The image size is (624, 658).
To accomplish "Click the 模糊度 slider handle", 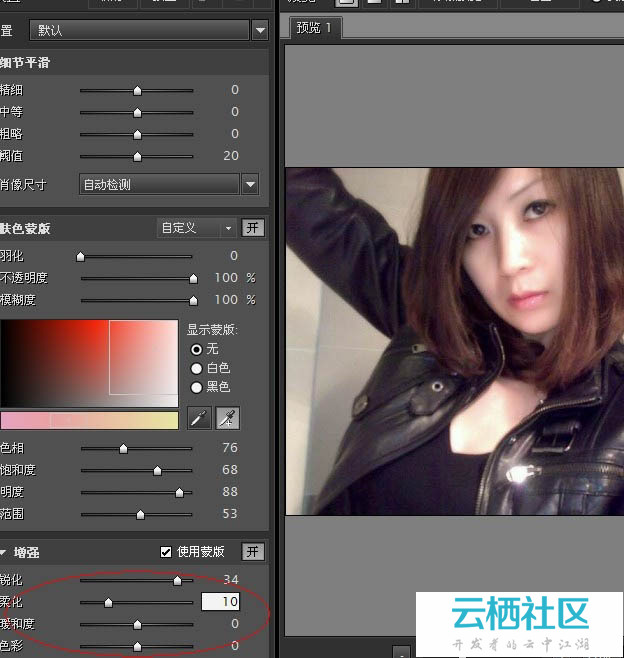I will tap(193, 300).
